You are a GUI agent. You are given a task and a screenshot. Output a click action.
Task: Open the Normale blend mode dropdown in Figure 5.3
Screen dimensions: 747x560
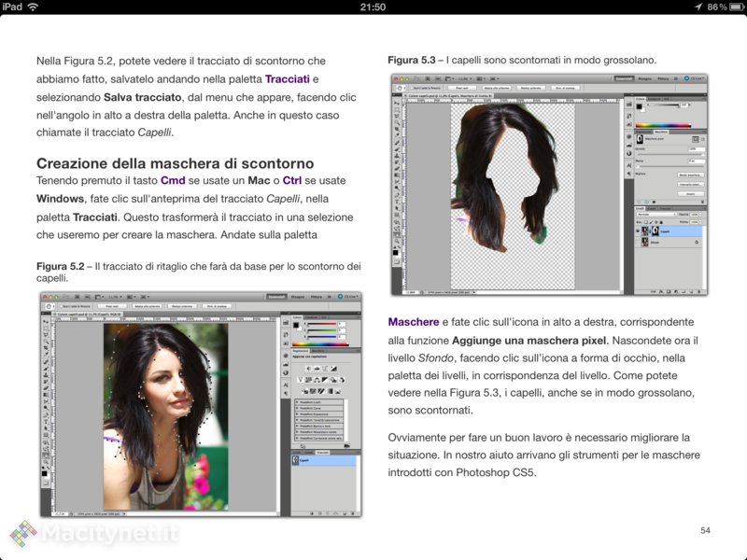656,215
